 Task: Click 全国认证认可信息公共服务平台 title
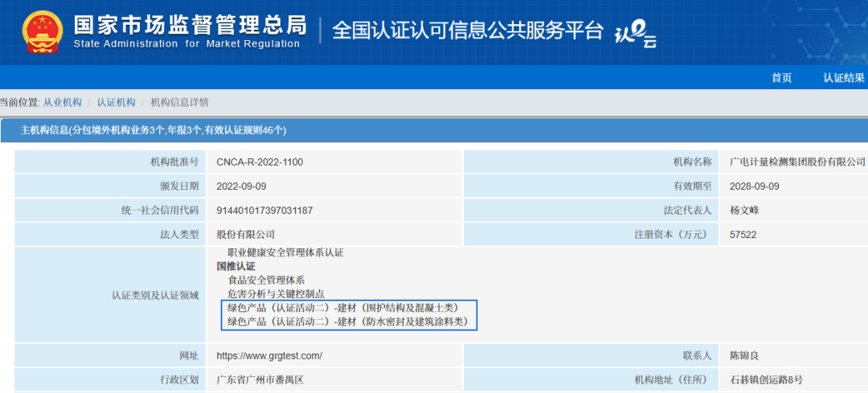[x=467, y=31]
